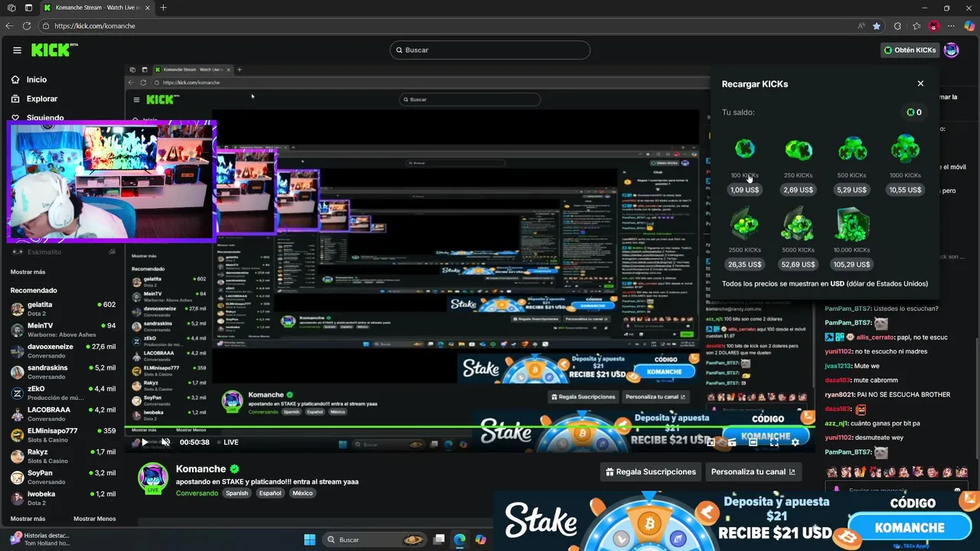Click the browser back arrow

(x=9, y=25)
